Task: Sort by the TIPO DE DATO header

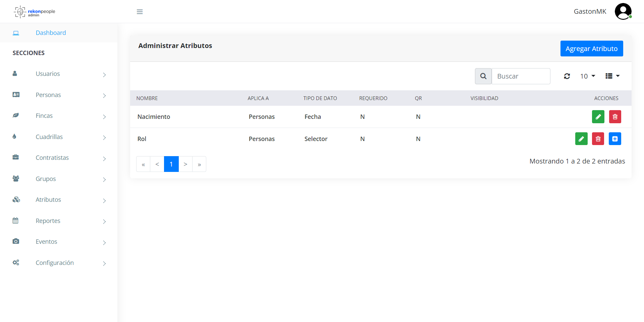Action: tap(320, 98)
